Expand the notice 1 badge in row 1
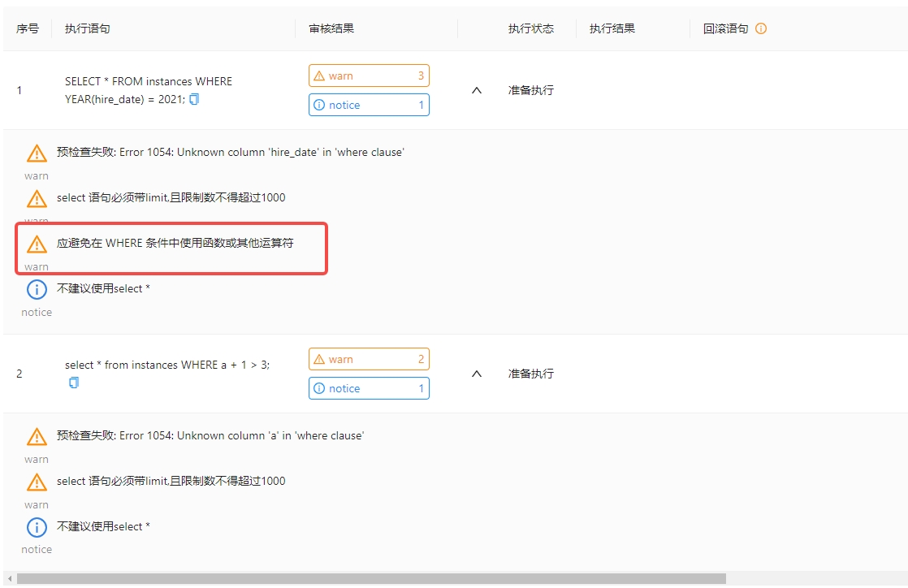The width and height of the screenshot is (908, 588). (x=369, y=105)
